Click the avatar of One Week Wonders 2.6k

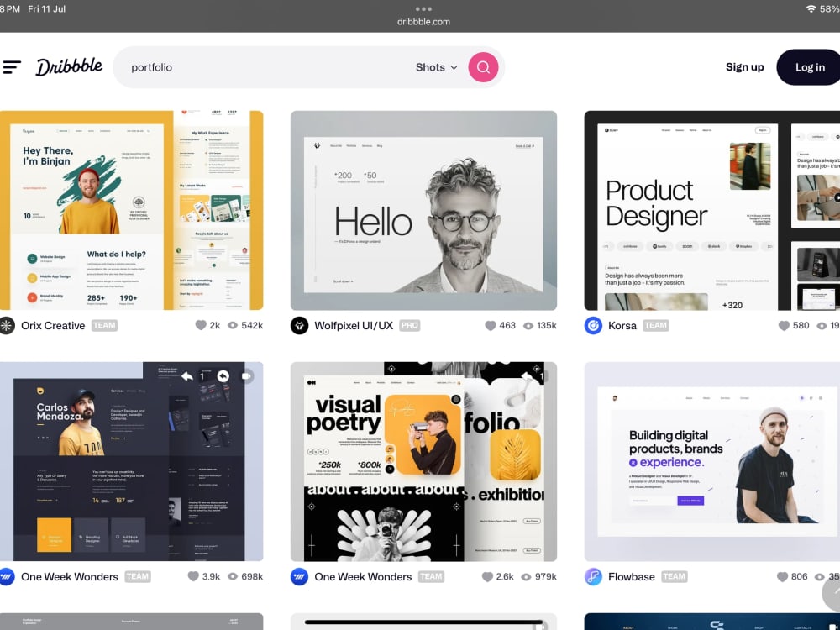(300, 576)
